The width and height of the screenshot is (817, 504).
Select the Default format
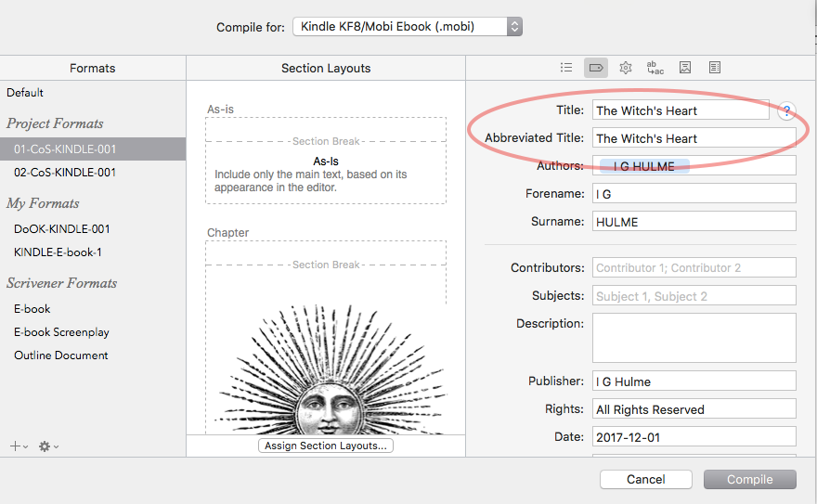(25, 93)
